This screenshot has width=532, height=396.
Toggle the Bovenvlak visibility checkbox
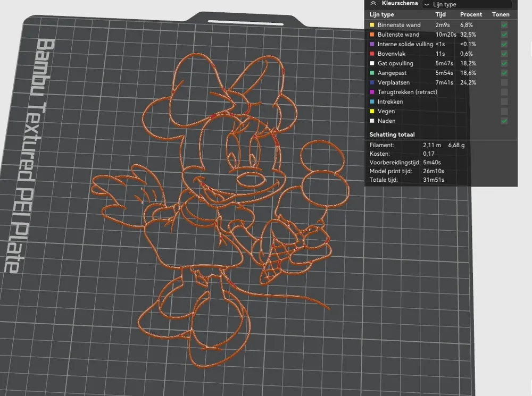pyautogui.click(x=504, y=54)
